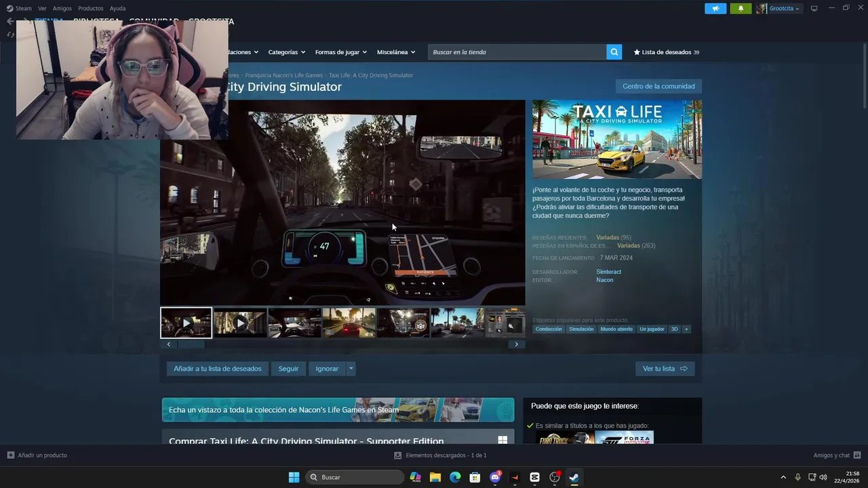This screenshot has width=868, height=488.
Task: Click the thumbnail strip horizontal scrollbar handle
Action: (191, 344)
